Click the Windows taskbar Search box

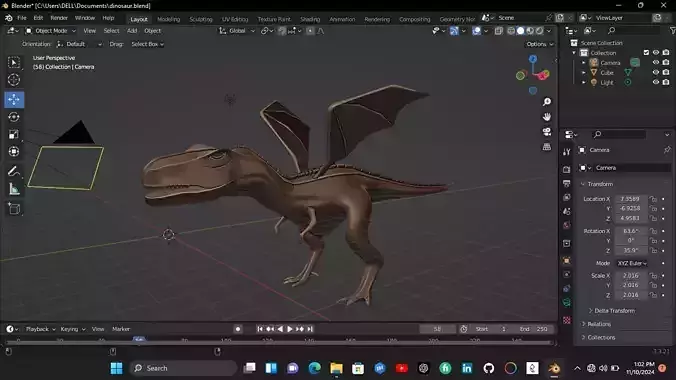point(183,368)
